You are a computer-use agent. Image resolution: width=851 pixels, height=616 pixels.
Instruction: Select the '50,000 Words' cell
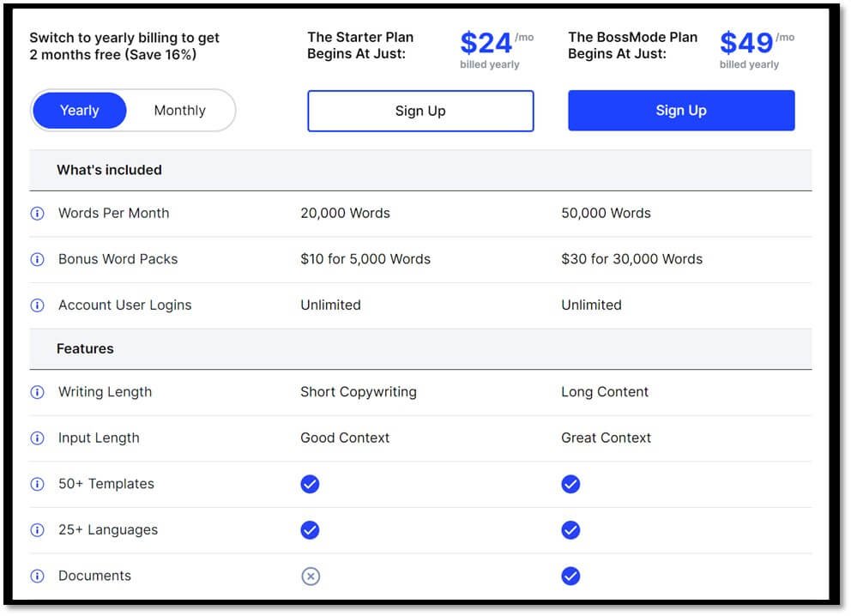(x=606, y=214)
